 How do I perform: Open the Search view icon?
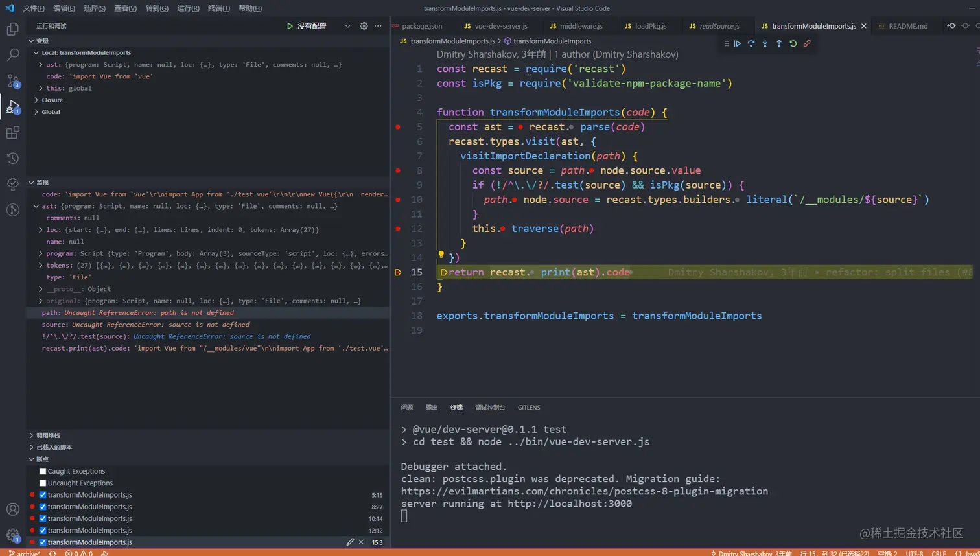(12, 55)
